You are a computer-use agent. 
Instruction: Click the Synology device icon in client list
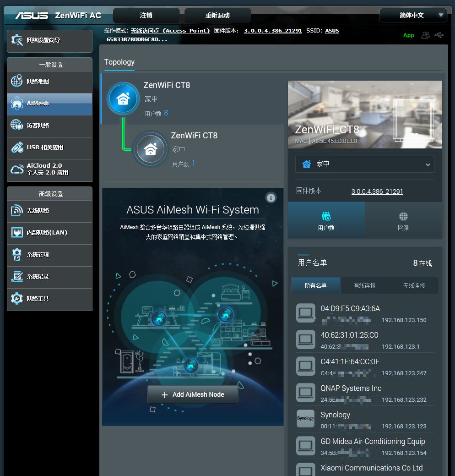tap(305, 418)
